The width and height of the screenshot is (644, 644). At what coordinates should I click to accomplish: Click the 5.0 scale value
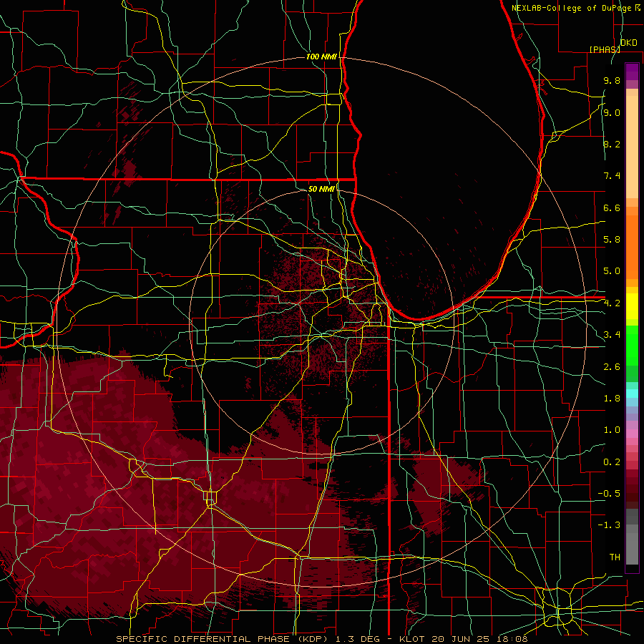point(612,271)
